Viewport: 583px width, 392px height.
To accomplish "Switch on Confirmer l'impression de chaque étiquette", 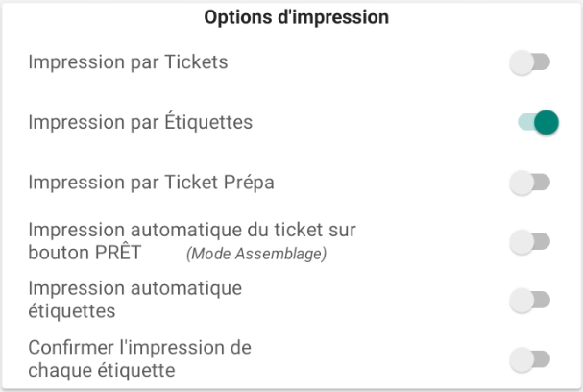I will point(529,360).
